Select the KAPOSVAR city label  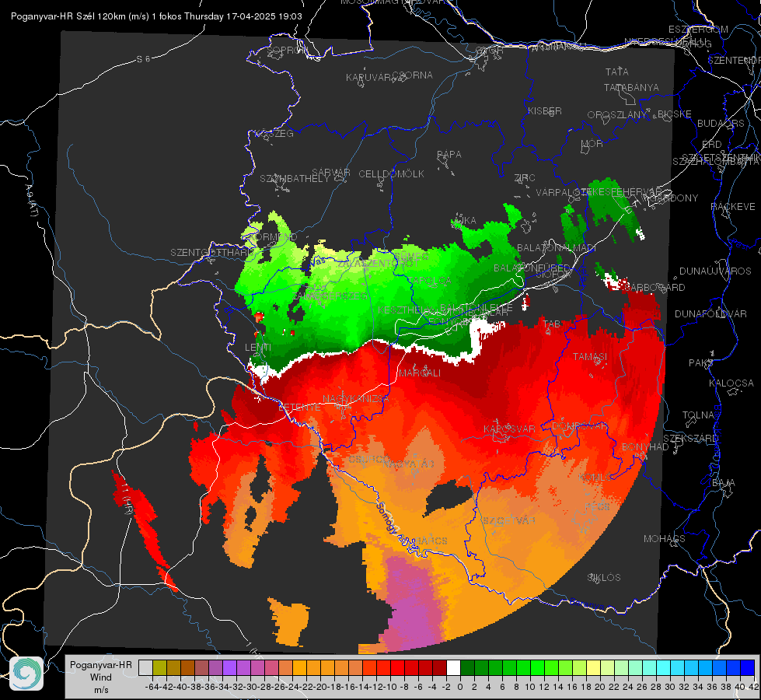pyautogui.click(x=509, y=429)
